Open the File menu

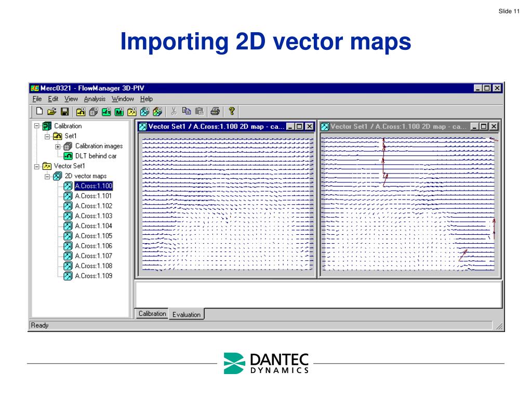[x=37, y=99]
